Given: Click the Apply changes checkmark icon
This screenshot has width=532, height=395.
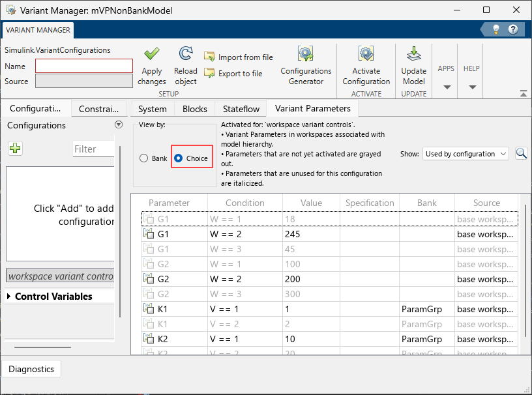Looking at the screenshot, I should click(152, 53).
